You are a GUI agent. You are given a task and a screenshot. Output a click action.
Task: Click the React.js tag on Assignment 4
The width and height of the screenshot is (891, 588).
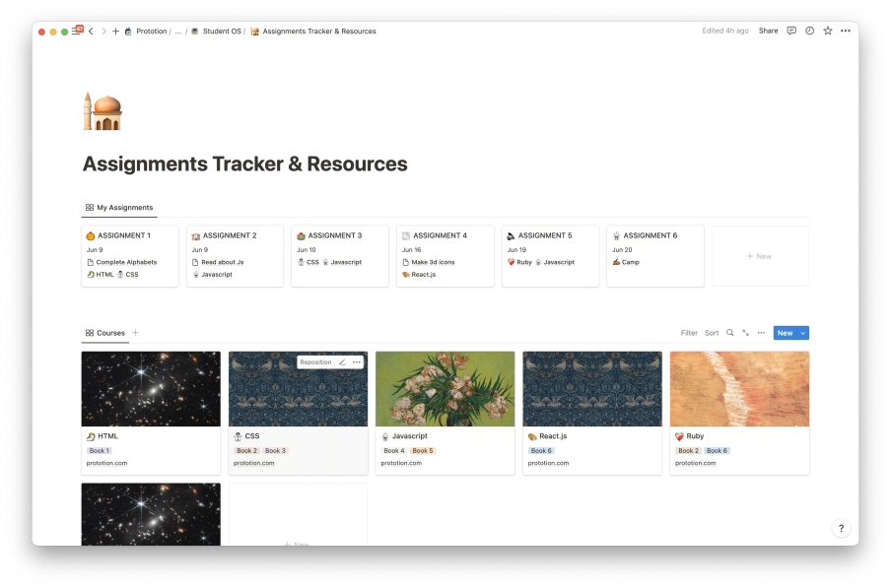pyautogui.click(x=419, y=274)
